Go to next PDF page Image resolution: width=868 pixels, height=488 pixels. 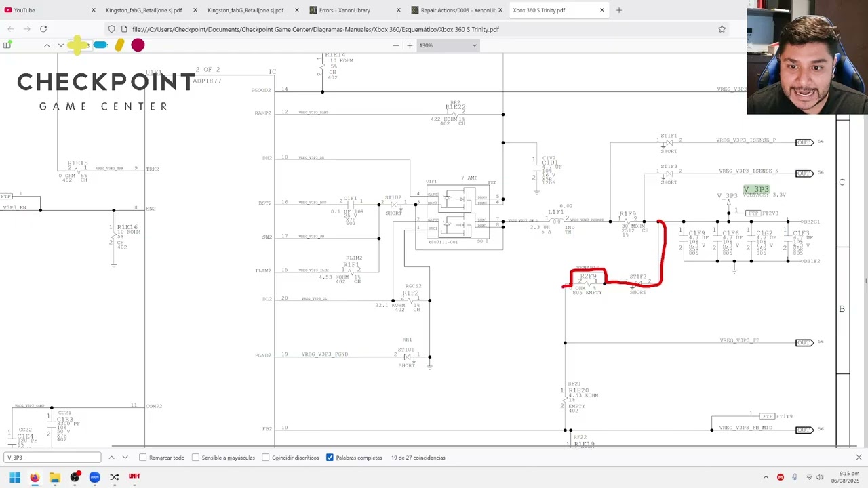coord(60,45)
